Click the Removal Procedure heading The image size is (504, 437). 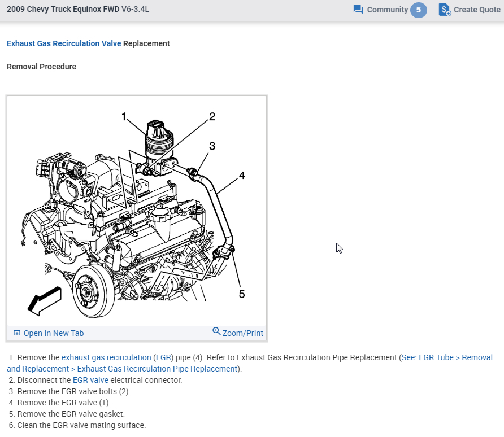[x=41, y=66]
